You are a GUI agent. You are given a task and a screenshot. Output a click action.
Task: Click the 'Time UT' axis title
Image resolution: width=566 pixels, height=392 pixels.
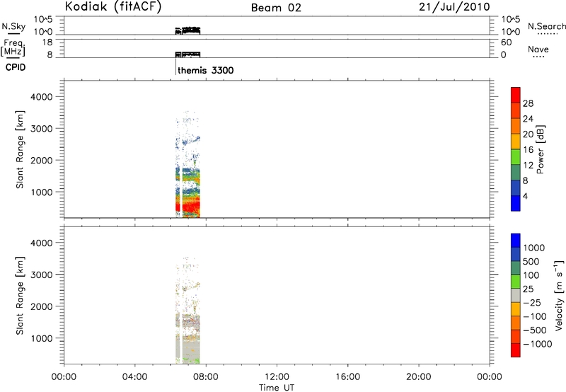pyautogui.click(x=277, y=388)
